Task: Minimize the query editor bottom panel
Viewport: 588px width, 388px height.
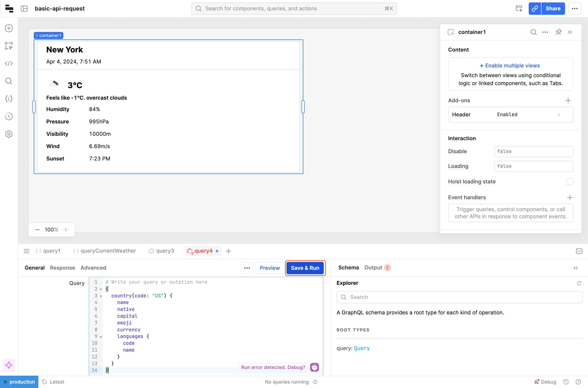Action: click(x=579, y=251)
